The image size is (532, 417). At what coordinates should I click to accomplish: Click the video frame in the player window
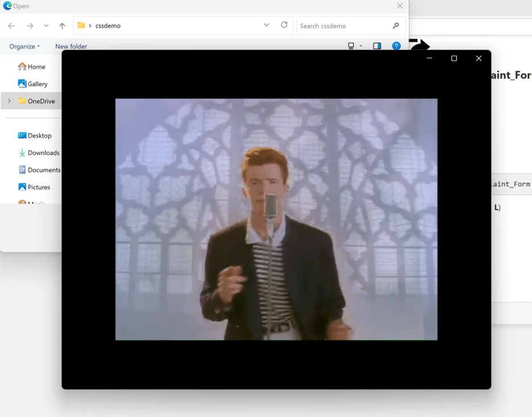pyautogui.click(x=276, y=219)
